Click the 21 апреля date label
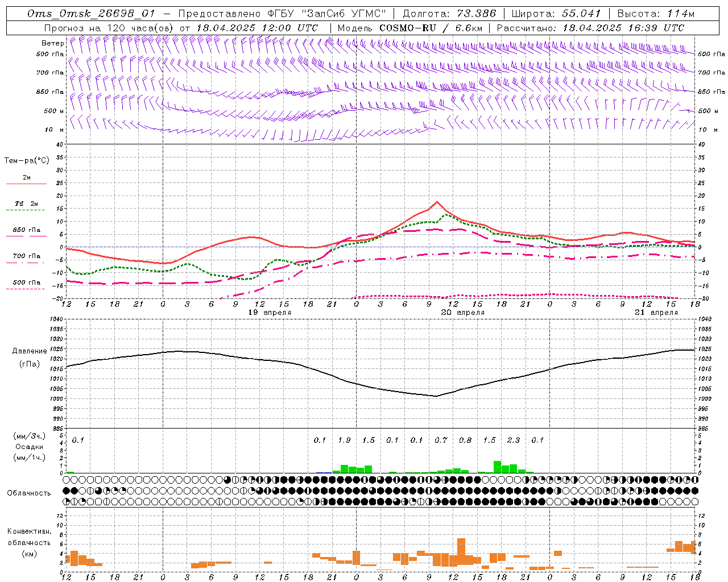 coord(656,313)
